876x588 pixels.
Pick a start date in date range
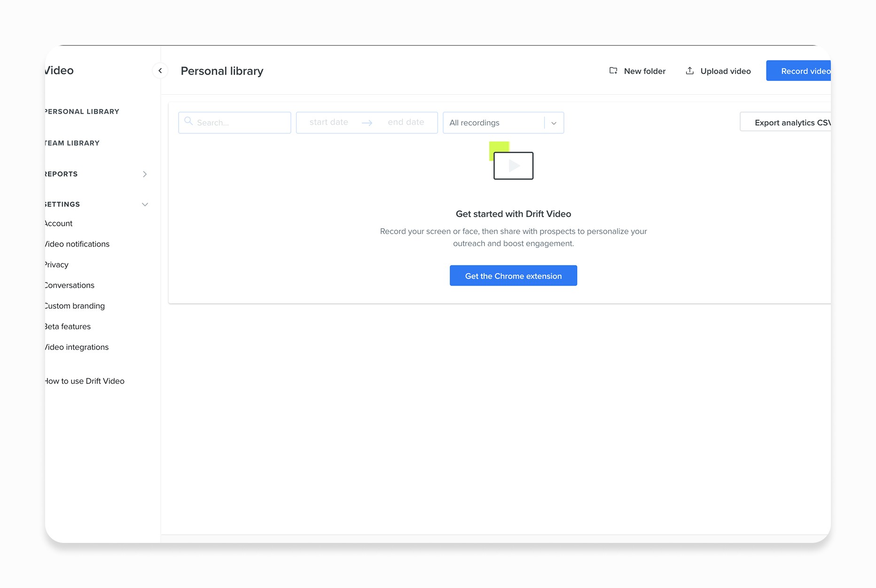click(x=328, y=122)
